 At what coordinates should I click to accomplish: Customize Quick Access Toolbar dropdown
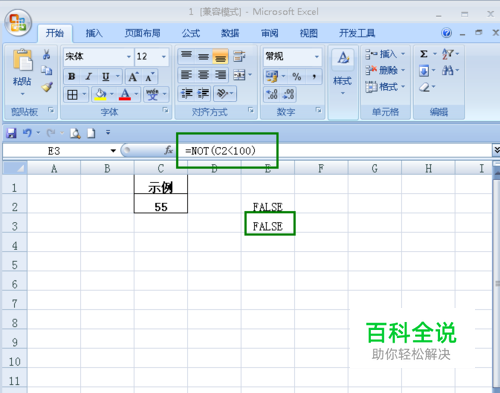108,133
